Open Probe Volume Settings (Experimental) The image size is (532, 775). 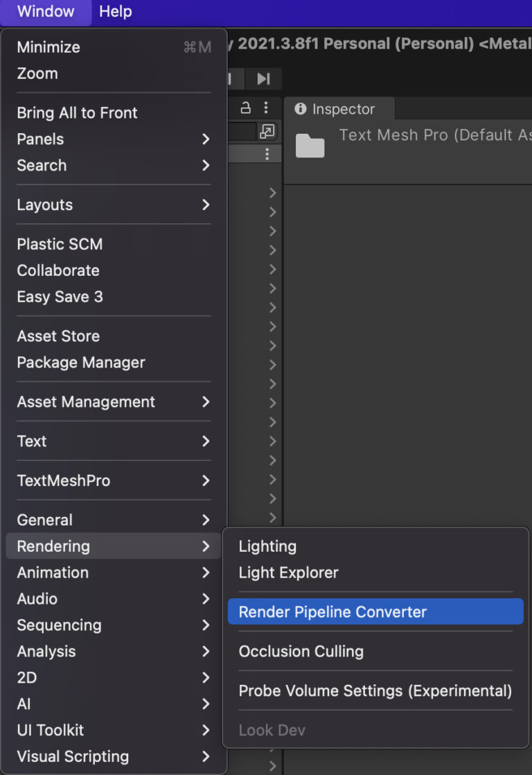375,691
